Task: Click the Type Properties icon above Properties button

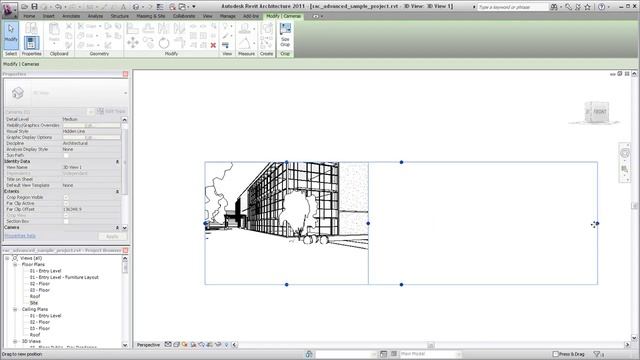Action: [x=31, y=28]
